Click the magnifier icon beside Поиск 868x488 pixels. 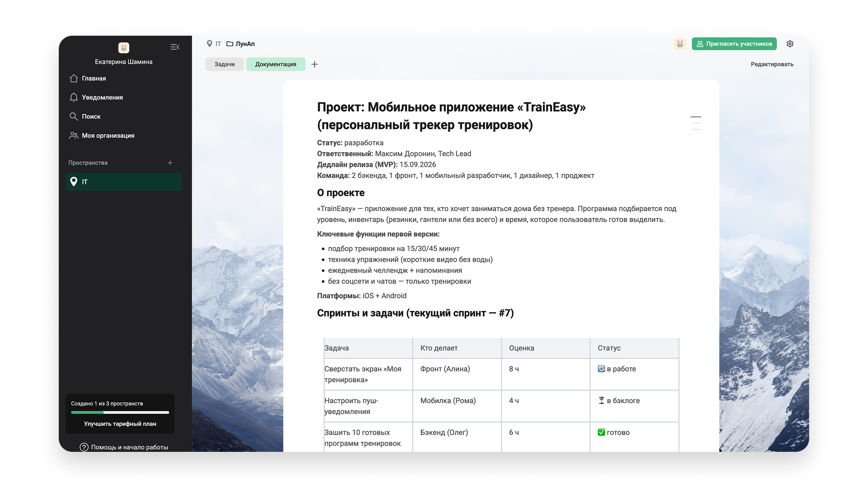click(x=74, y=116)
